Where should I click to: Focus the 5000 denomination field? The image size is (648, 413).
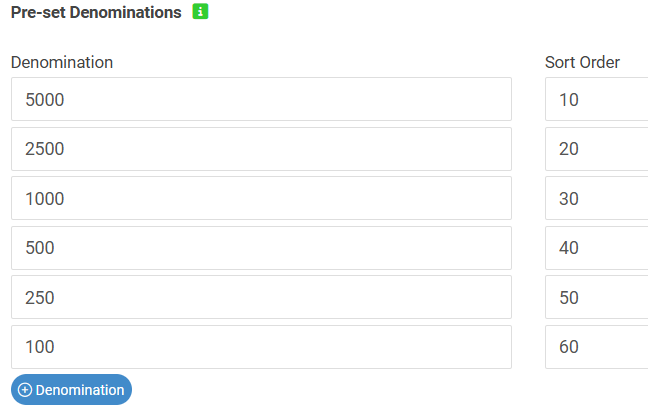click(261, 100)
